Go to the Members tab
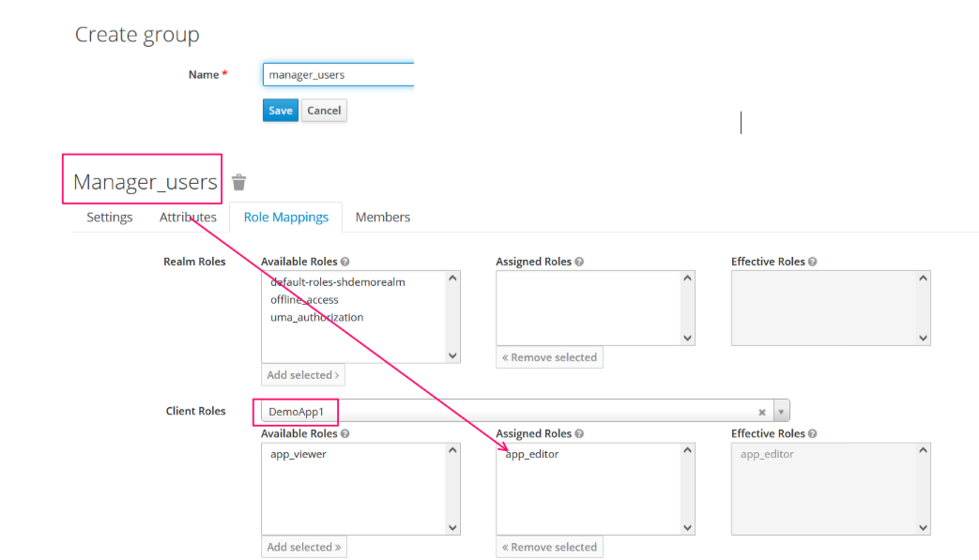 click(x=382, y=217)
